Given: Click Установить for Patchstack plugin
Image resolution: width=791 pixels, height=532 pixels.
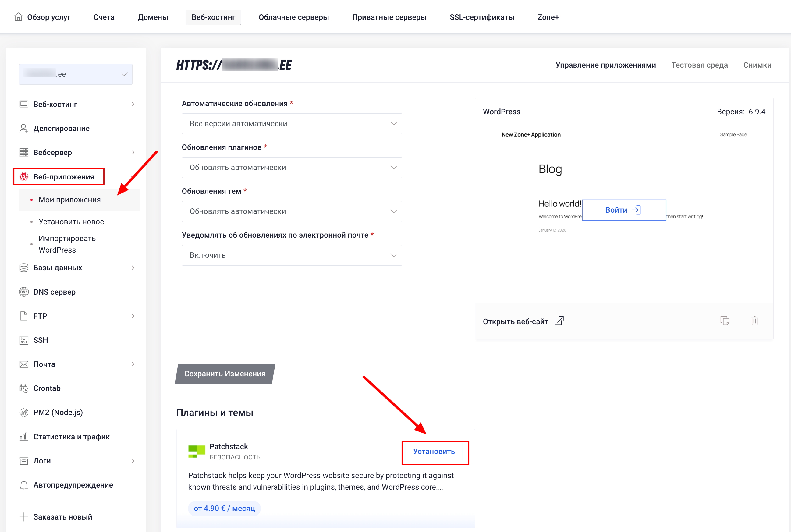Looking at the screenshot, I should (x=434, y=451).
